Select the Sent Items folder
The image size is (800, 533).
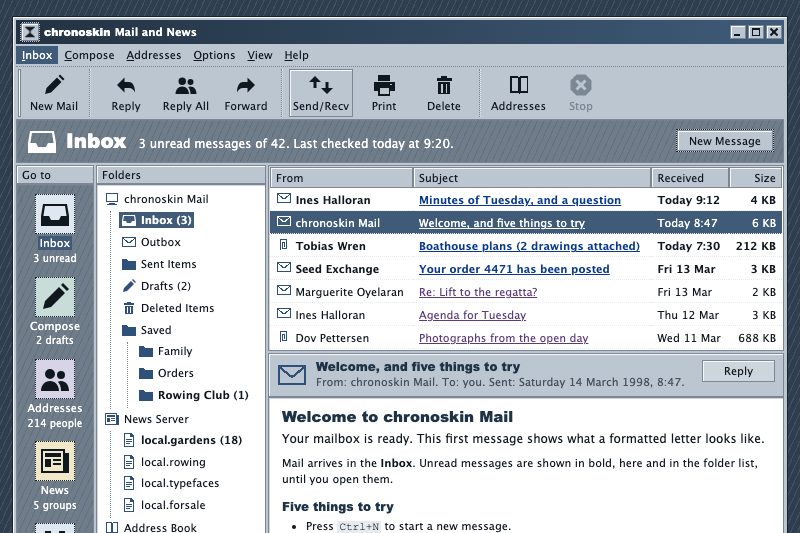click(159, 264)
